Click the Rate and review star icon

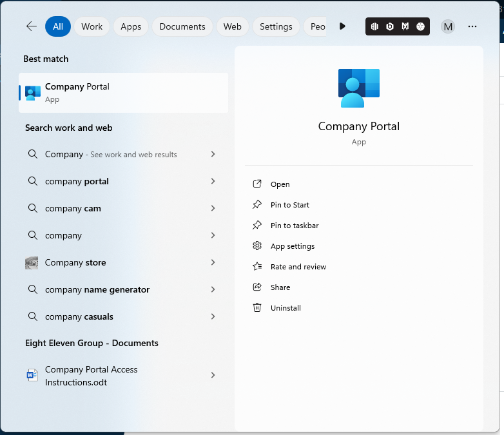[257, 266]
